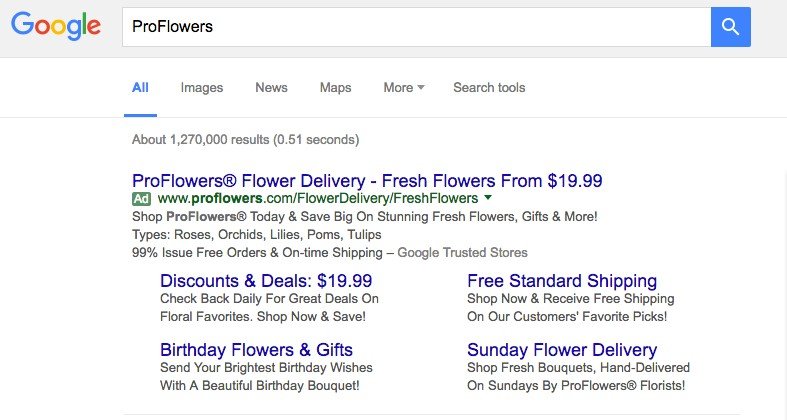Viewport: 787px width, 420px height.
Task: Select the All results tab
Action: click(140, 87)
